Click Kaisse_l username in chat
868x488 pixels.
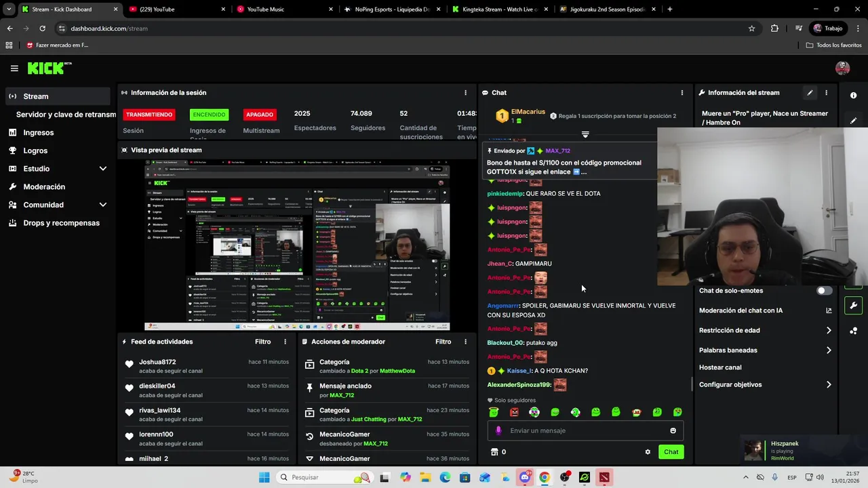pos(519,371)
